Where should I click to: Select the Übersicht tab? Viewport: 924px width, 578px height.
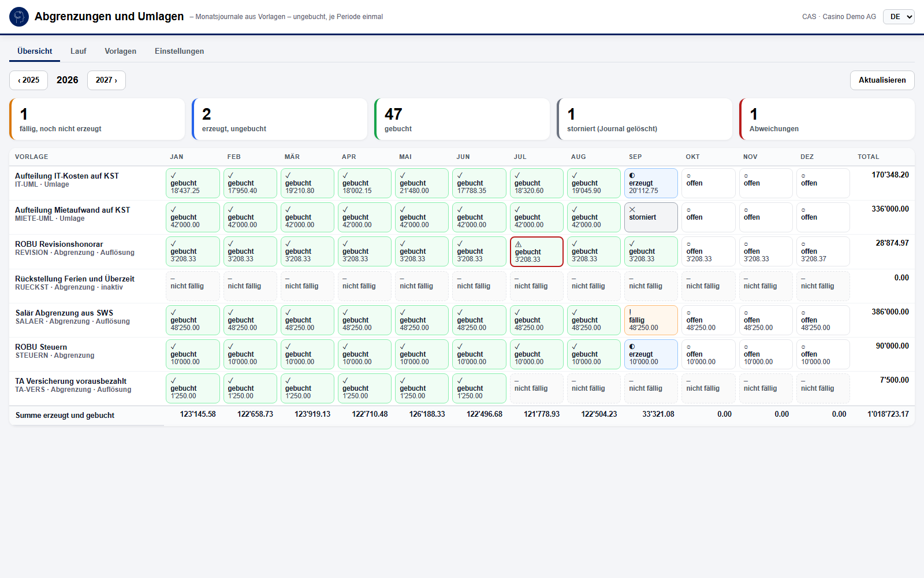pyautogui.click(x=35, y=51)
